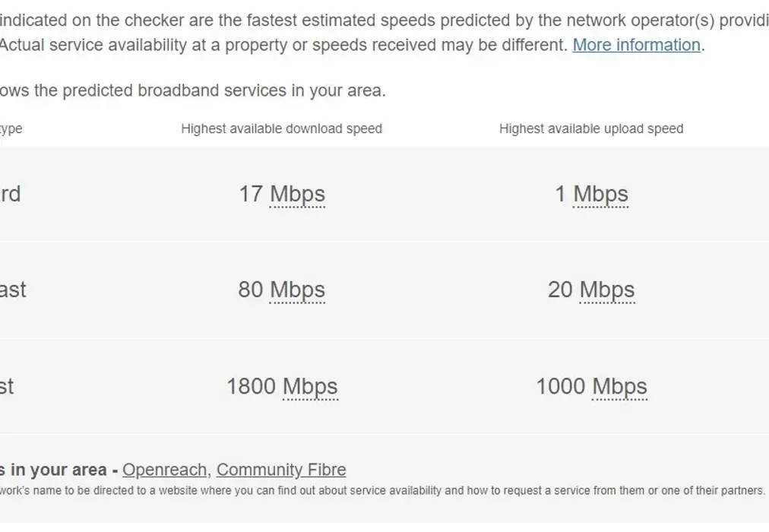Click the service availability note below the networks

point(380,491)
